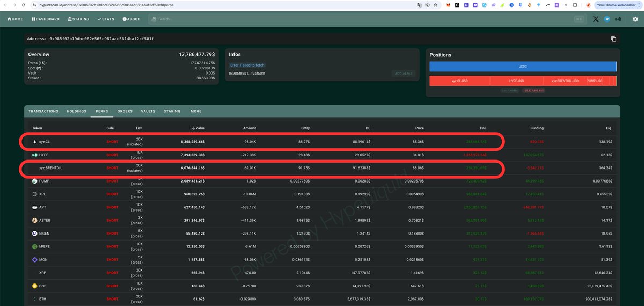Switch to the STAKING tab below overview
The image size is (644, 306).
coord(172,111)
